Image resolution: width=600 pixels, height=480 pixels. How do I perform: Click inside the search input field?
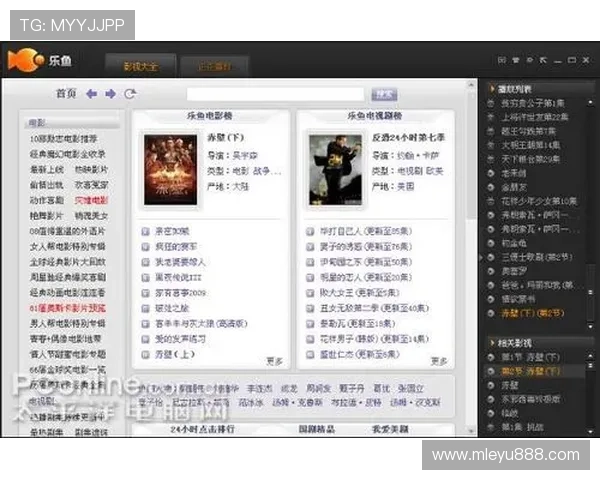point(276,94)
